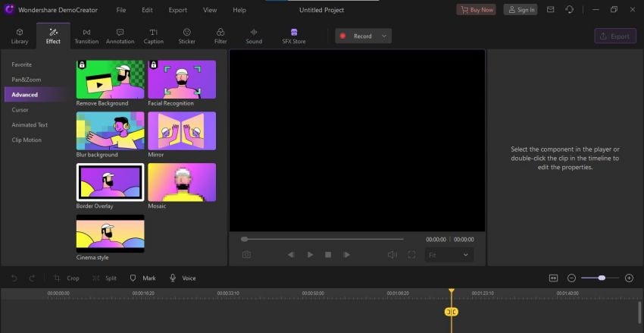Open the File menu

click(120, 10)
